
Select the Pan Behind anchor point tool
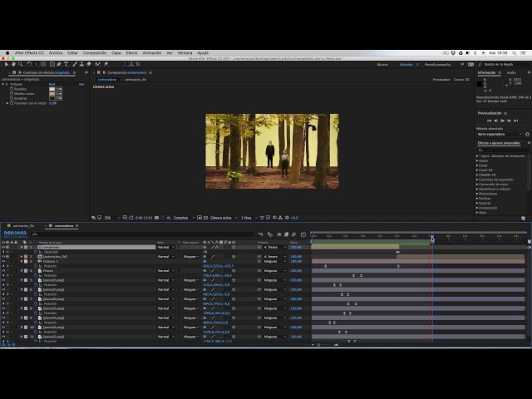(x=43, y=64)
